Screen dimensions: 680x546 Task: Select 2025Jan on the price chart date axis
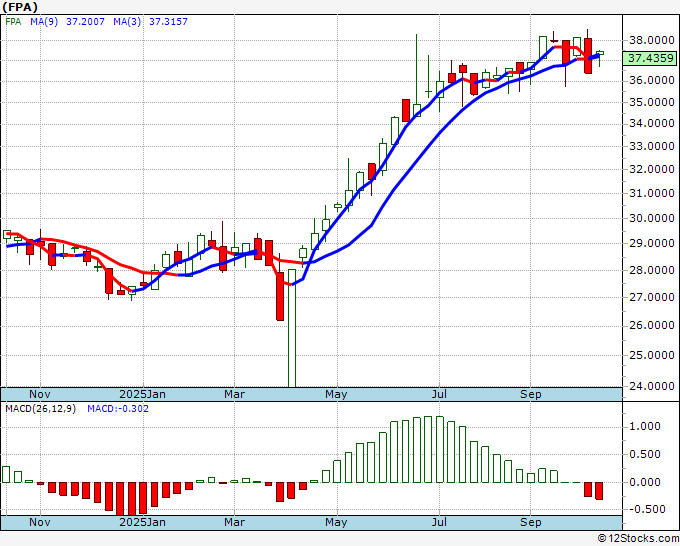click(143, 394)
